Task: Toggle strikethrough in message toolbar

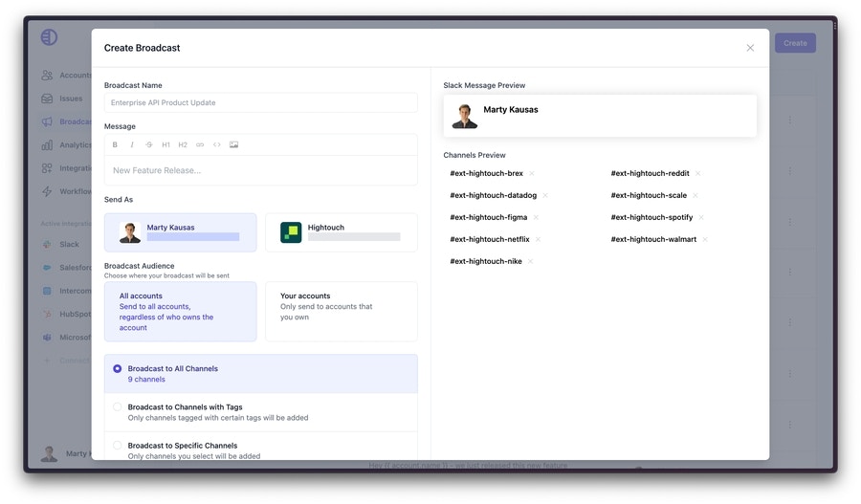Action: point(149,145)
